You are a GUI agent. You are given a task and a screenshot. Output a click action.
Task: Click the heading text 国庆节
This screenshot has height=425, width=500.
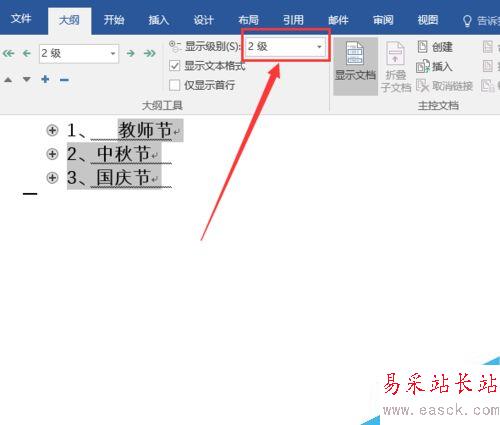123,178
